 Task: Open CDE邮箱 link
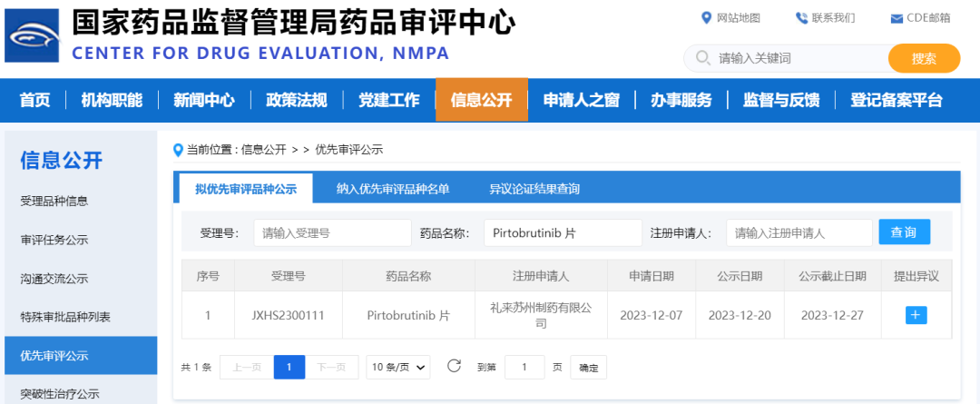coord(928,17)
